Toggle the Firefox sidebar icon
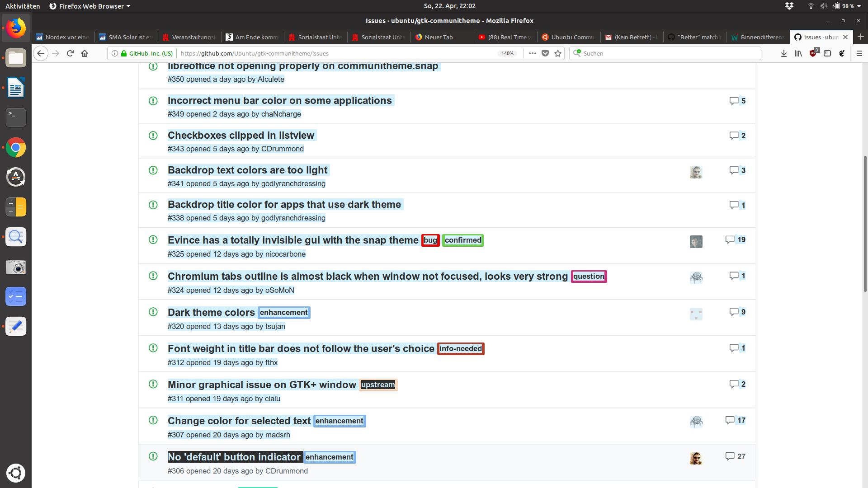The image size is (868, 488). click(827, 53)
